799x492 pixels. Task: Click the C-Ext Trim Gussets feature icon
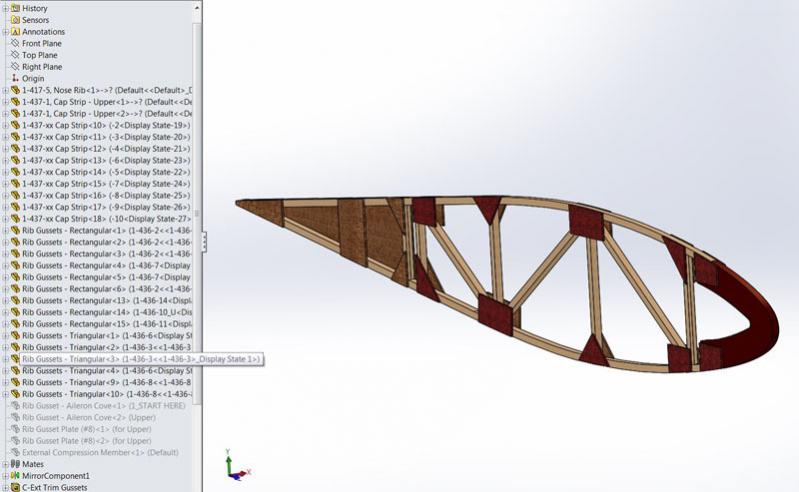pyautogui.click(x=15, y=487)
